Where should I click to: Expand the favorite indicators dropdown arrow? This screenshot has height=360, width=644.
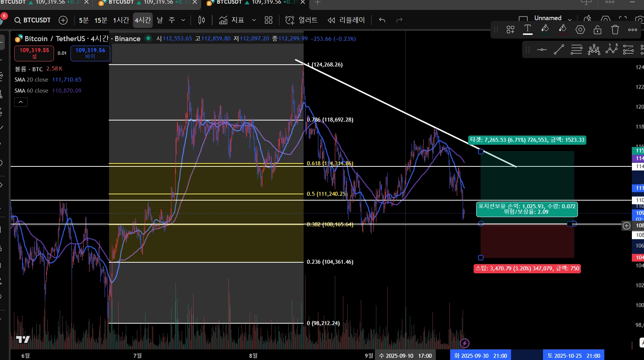point(254,20)
